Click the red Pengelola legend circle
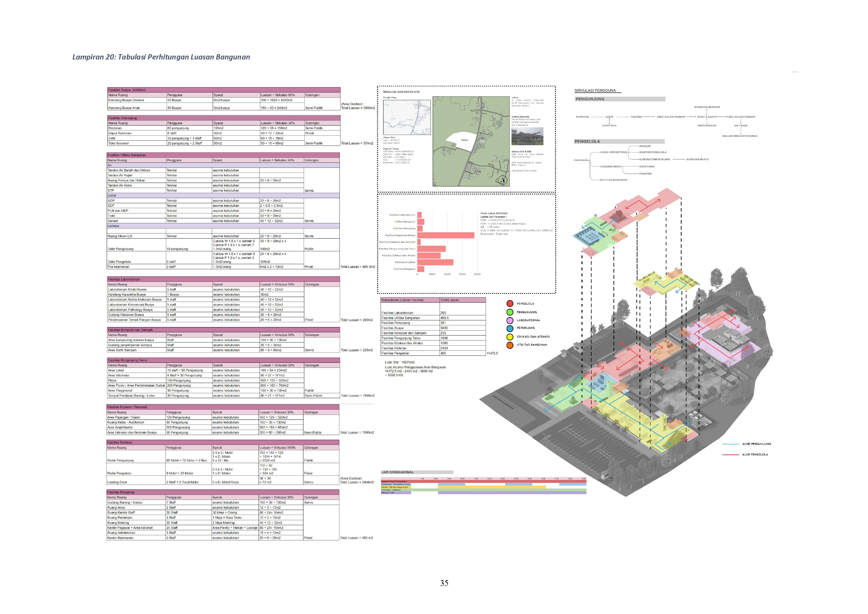Image resolution: width=868 pixels, height=614 pixels. (x=510, y=304)
